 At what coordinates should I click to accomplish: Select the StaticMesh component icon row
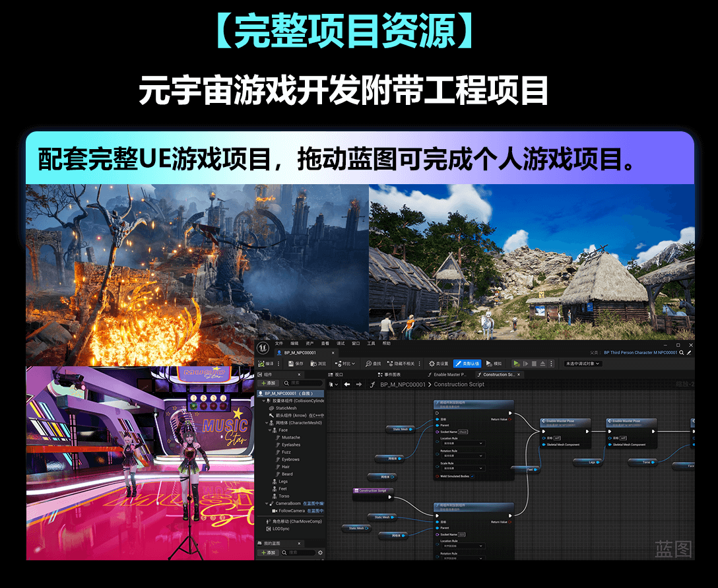coord(283,408)
